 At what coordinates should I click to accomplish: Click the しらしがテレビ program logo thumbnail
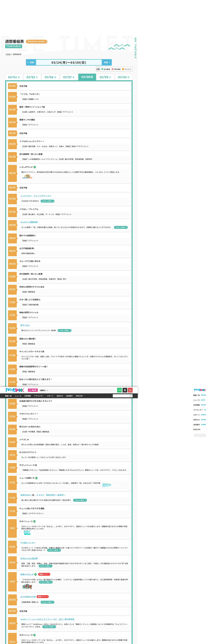[x=27, y=177]
